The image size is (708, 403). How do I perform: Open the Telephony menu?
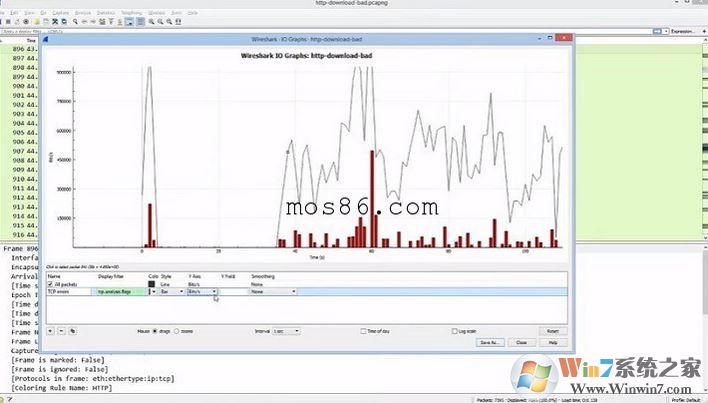131,13
